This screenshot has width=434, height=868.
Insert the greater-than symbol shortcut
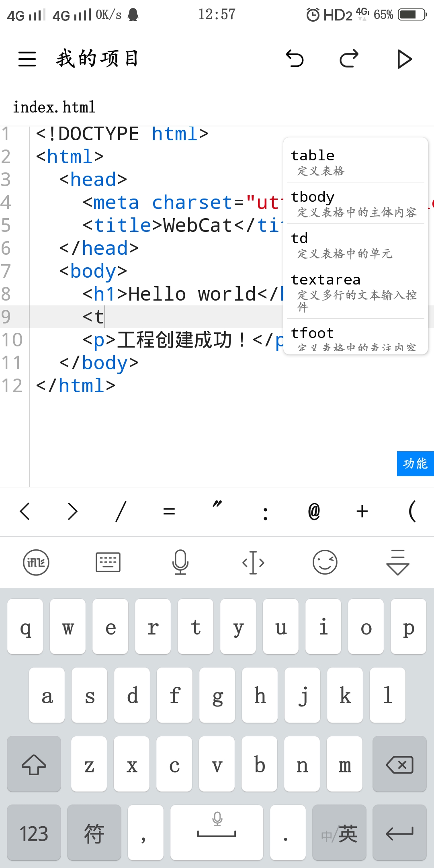click(73, 512)
